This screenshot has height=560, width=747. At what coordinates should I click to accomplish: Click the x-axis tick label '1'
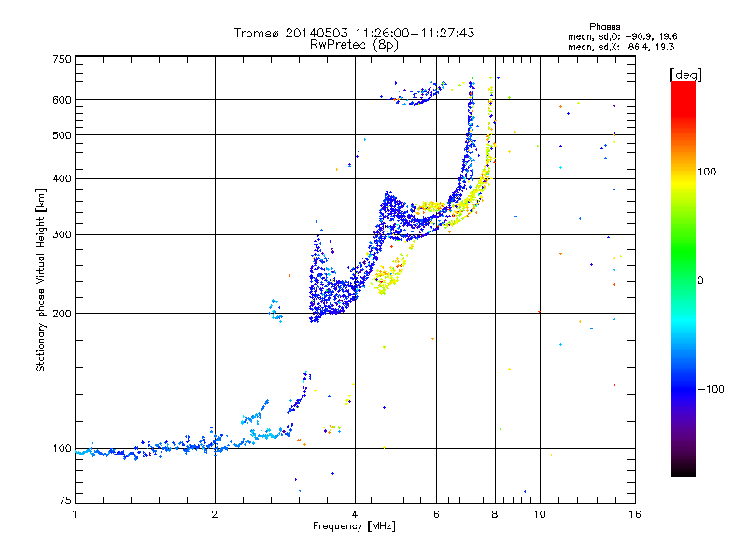tap(75, 514)
